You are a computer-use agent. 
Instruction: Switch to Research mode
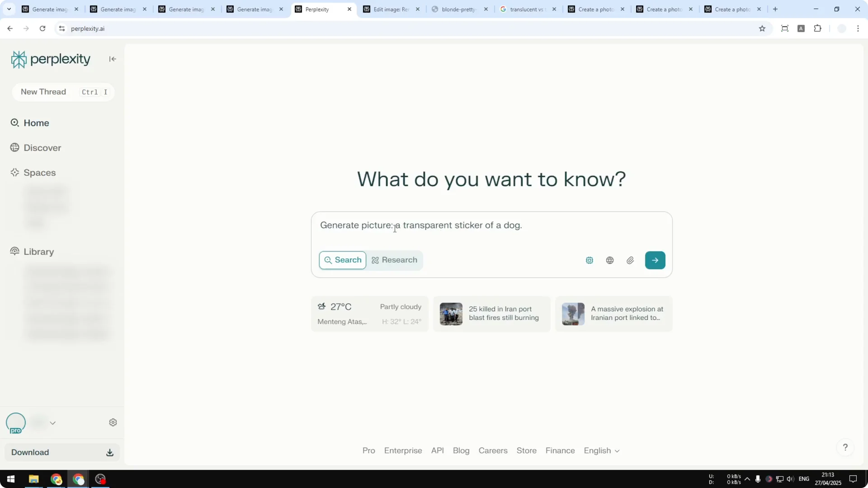[x=394, y=260]
